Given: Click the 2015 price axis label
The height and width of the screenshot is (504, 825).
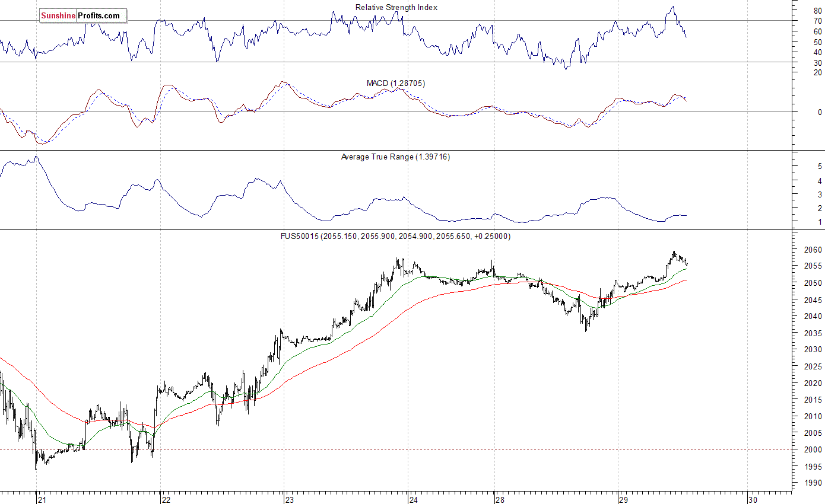Looking at the screenshot, I should [x=813, y=400].
